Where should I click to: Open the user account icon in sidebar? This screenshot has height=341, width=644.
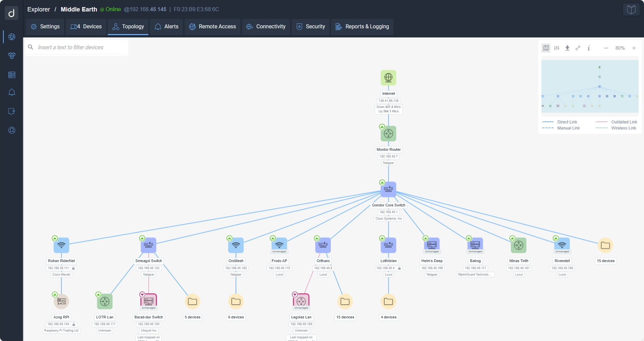click(x=11, y=130)
